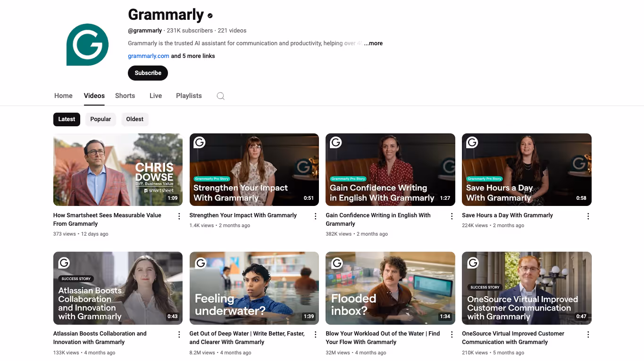Click the 0:58 duration badge

(581, 198)
